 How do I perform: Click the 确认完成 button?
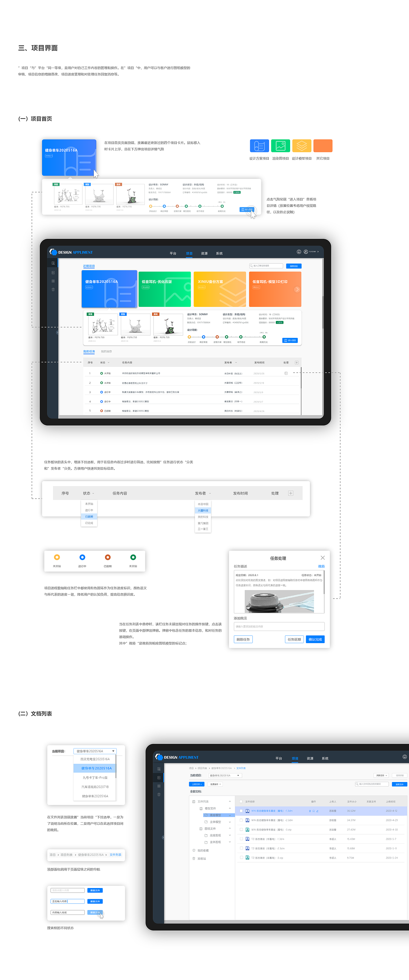pyautogui.click(x=315, y=639)
